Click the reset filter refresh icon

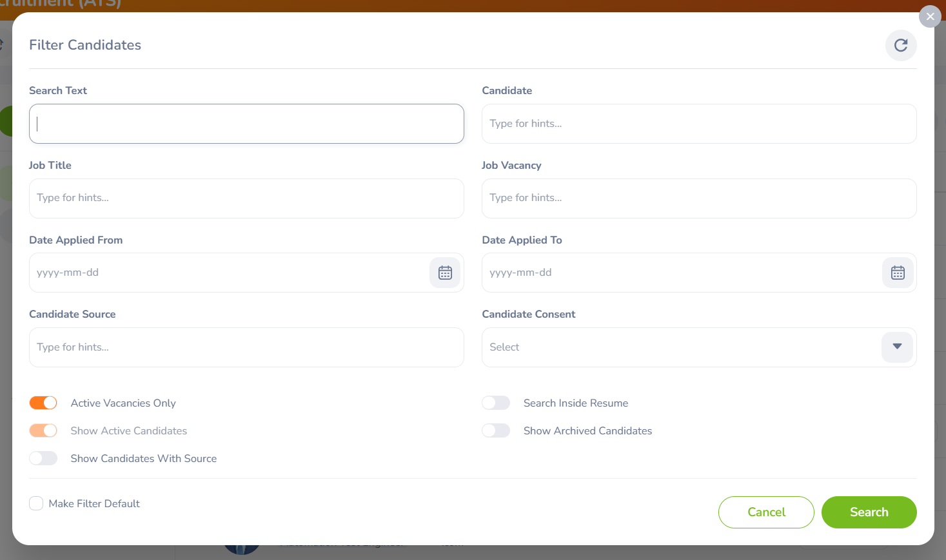901,45
